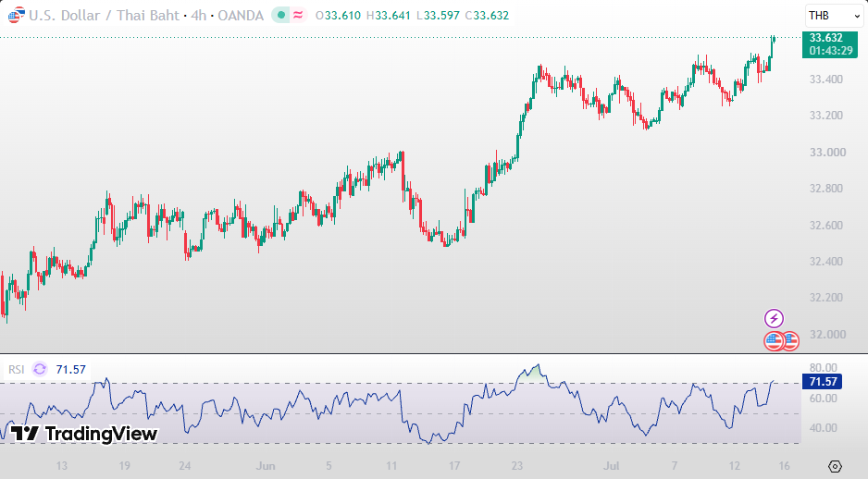Click the 4h interval label in header
Image resolution: width=868 pixels, height=479 pixels.
click(198, 16)
